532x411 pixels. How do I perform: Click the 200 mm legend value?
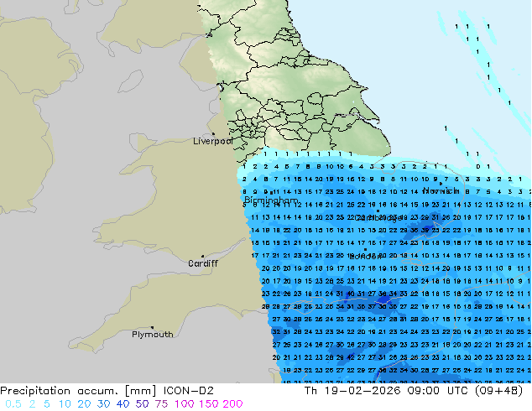232,404
